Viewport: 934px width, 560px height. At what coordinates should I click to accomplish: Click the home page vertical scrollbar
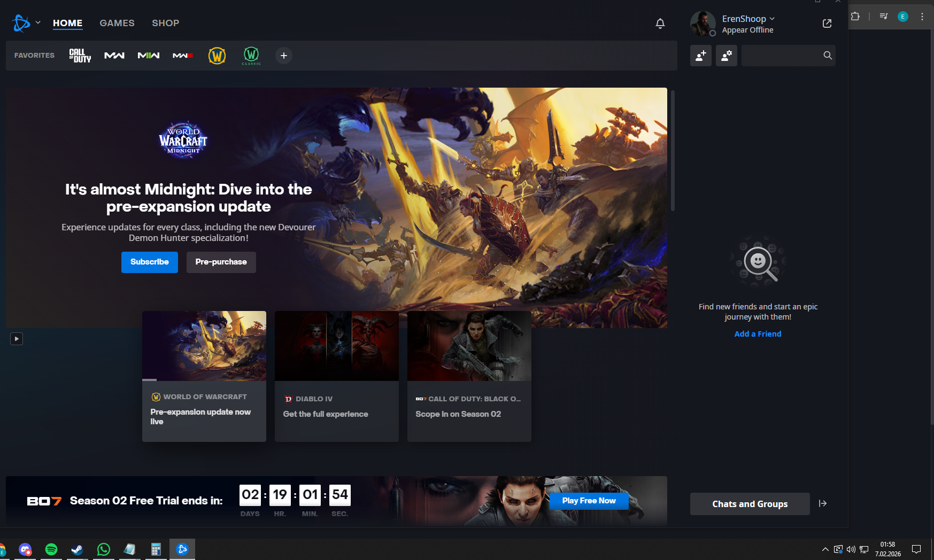pyautogui.click(x=673, y=151)
